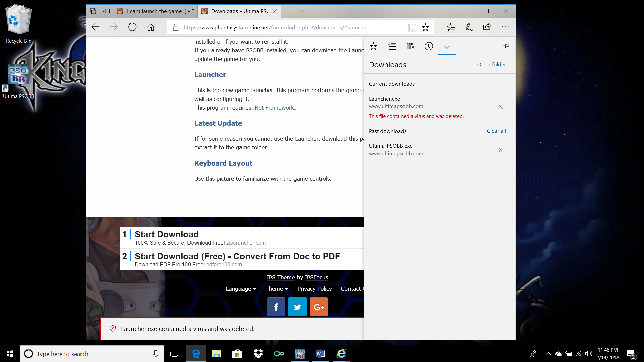Open Internet Explorer from taskbar
Viewport: 644px width, 362px height.
pyautogui.click(x=341, y=354)
